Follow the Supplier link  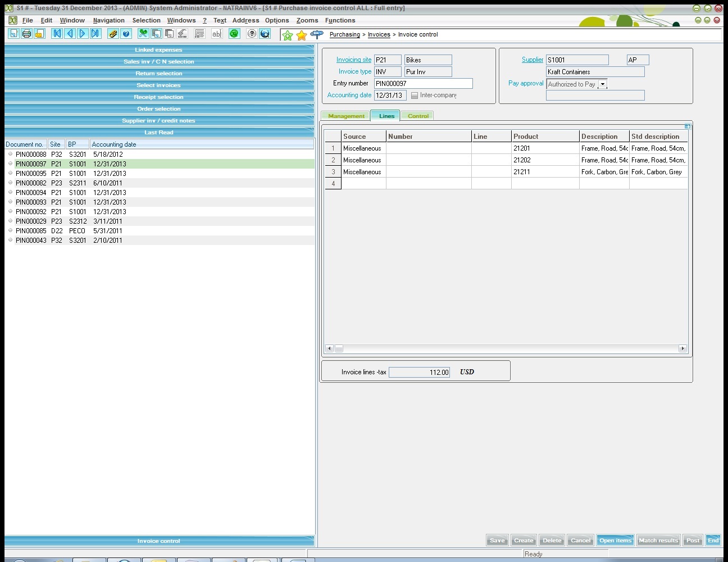coord(532,60)
